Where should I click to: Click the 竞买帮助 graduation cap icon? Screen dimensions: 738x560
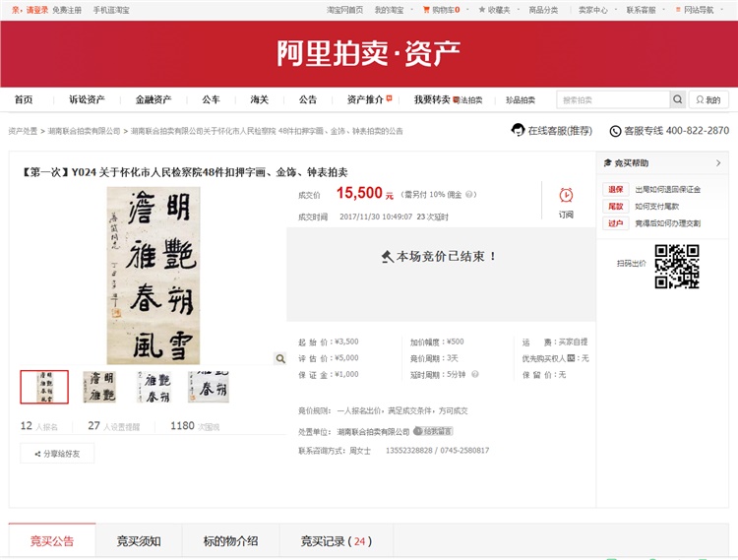[x=608, y=162]
